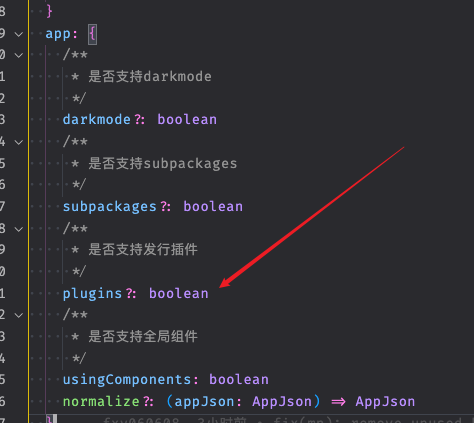Click the opening brace after app
The image size is (474, 423).
[92, 34]
